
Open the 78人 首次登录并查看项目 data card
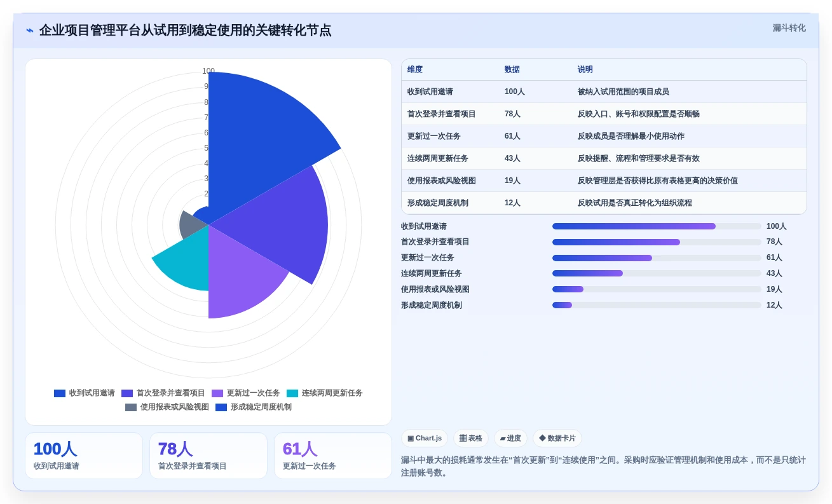pos(208,456)
